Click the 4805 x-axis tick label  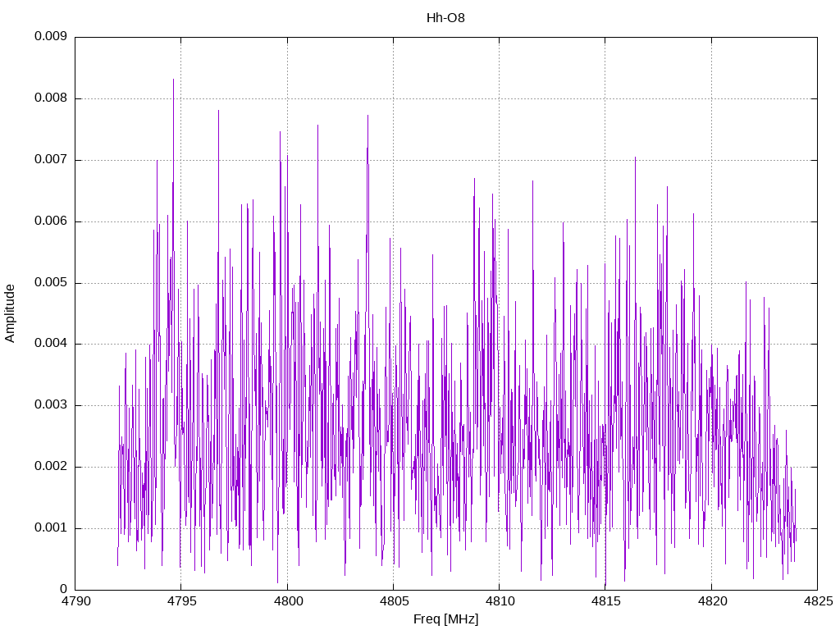[x=394, y=601]
